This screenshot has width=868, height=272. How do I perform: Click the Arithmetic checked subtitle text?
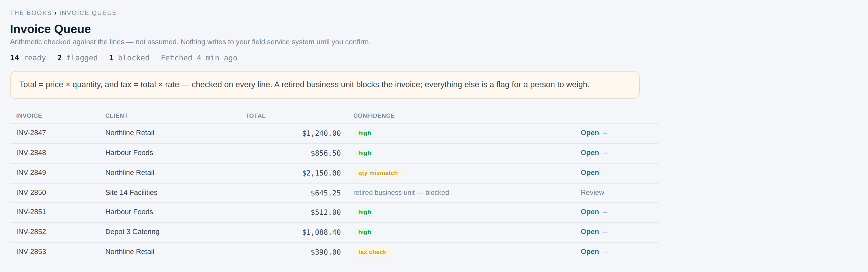click(190, 42)
